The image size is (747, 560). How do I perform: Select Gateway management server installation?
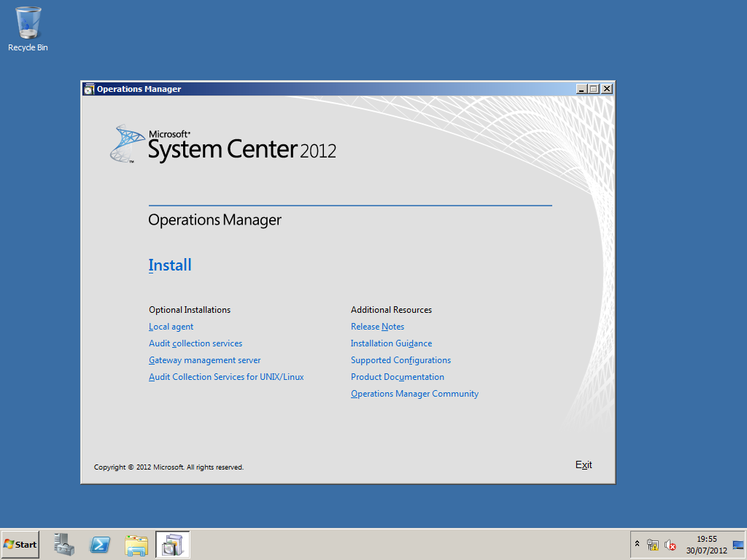(x=205, y=360)
